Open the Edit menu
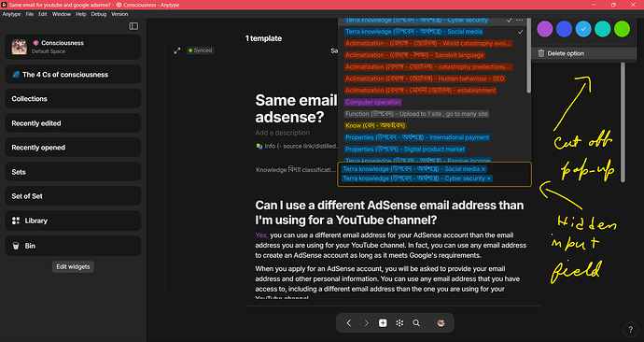 tap(43, 14)
